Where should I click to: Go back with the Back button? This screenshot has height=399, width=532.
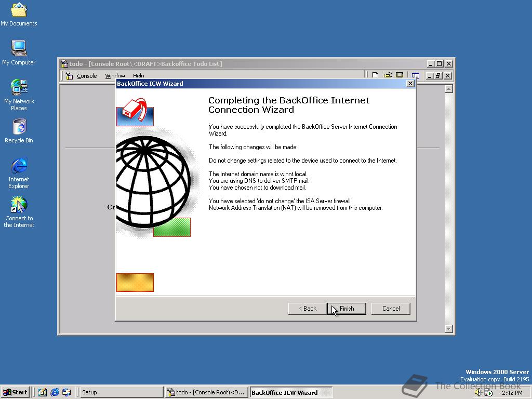(x=308, y=309)
